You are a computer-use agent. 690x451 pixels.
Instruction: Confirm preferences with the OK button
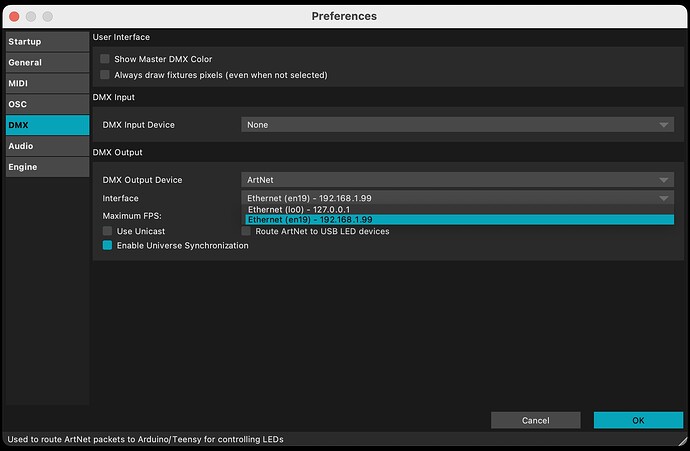click(638, 421)
